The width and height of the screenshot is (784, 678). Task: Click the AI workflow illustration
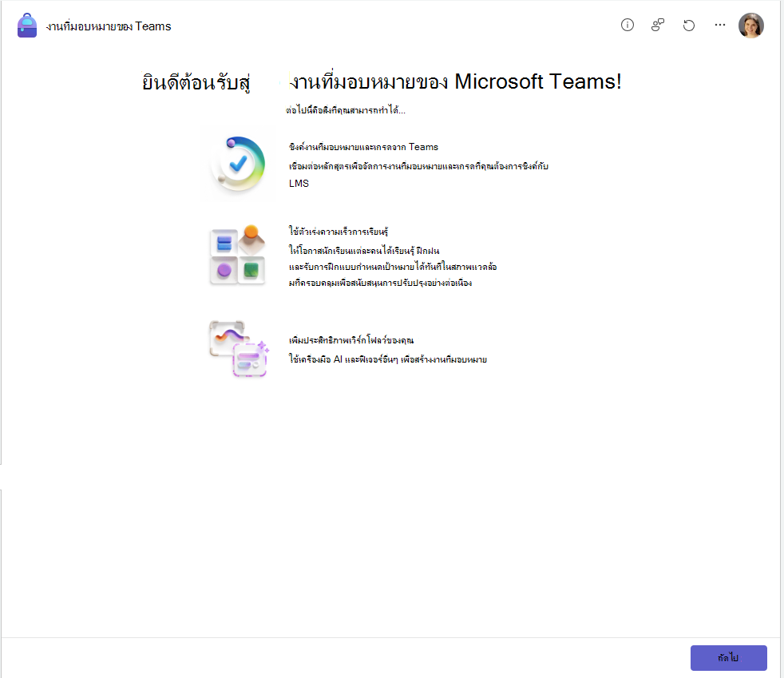(239, 349)
